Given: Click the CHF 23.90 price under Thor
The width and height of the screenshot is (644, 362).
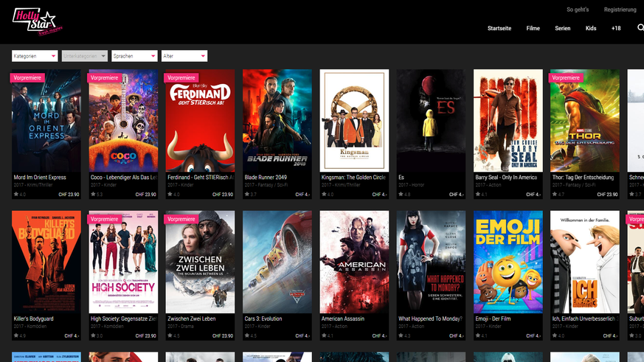Looking at the screenshot, I should coord(607,194).
